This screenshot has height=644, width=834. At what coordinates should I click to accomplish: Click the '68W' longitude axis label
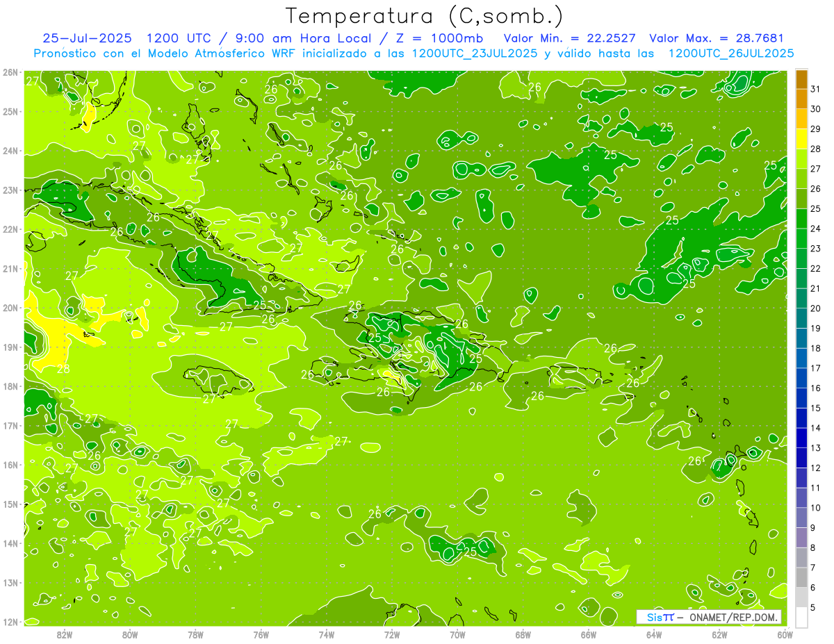pyautogui.click(x=523, y=634)
